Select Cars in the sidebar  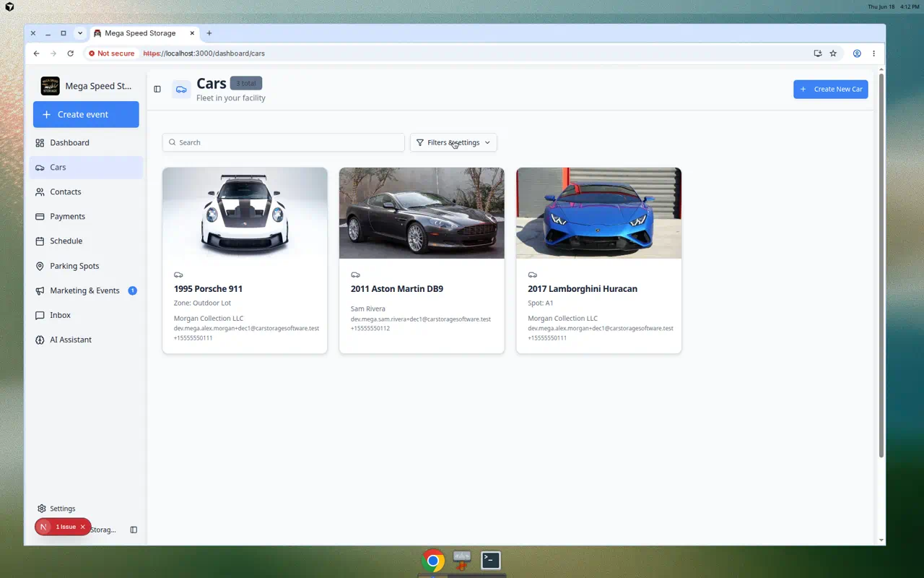point(86,167)
